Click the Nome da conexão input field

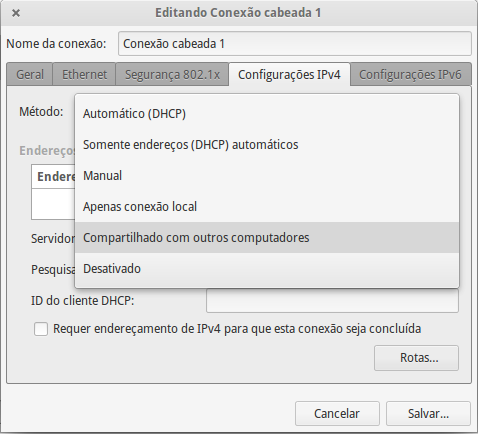point(295,43)
